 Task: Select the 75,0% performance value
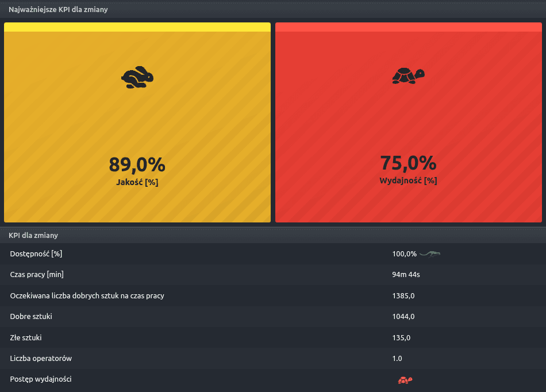pyautogui.click(x=408, y=163)
